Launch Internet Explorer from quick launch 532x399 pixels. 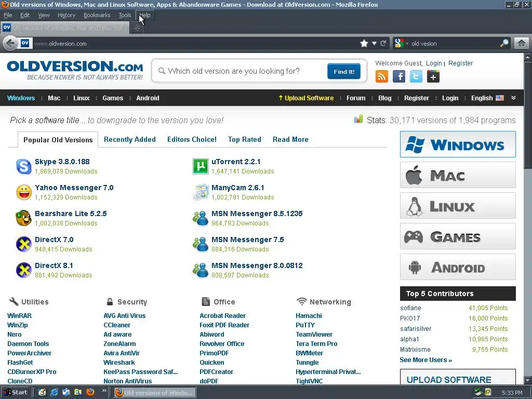[x=54, y=392]
